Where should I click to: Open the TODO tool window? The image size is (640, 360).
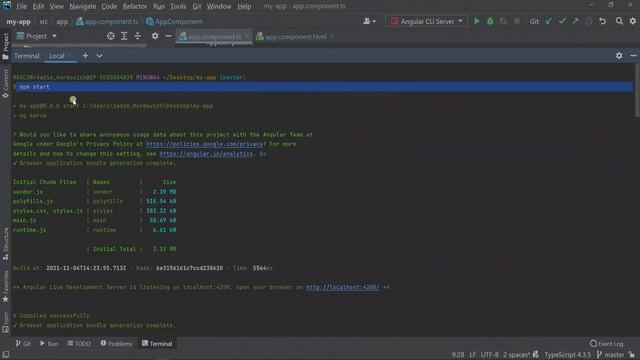click(x=79, y=344)
